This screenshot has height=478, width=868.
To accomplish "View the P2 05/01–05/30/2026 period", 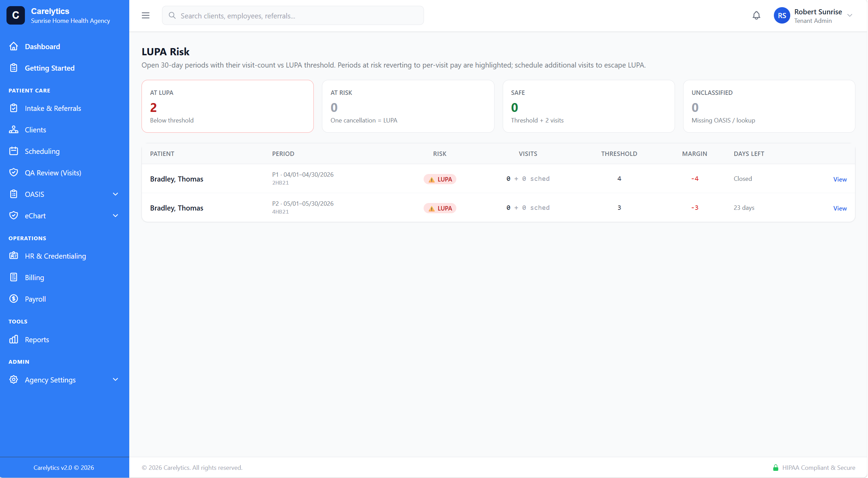I will (x=840, y=208).
